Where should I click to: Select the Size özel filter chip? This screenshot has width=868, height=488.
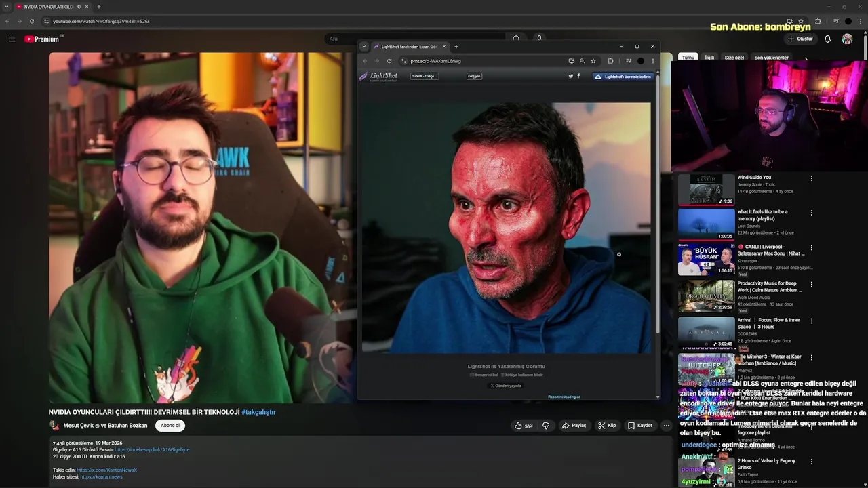pyautogui.click(x=734, y=58)
